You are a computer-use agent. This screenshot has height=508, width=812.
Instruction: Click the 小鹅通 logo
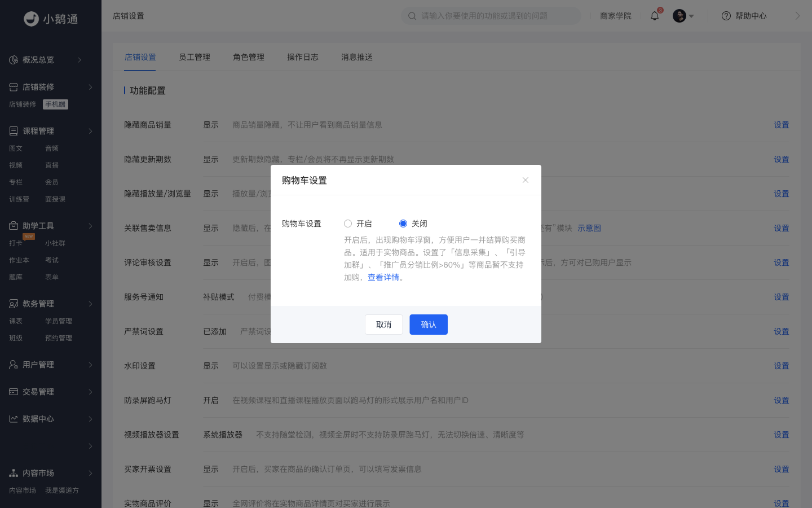pos(51,19)
